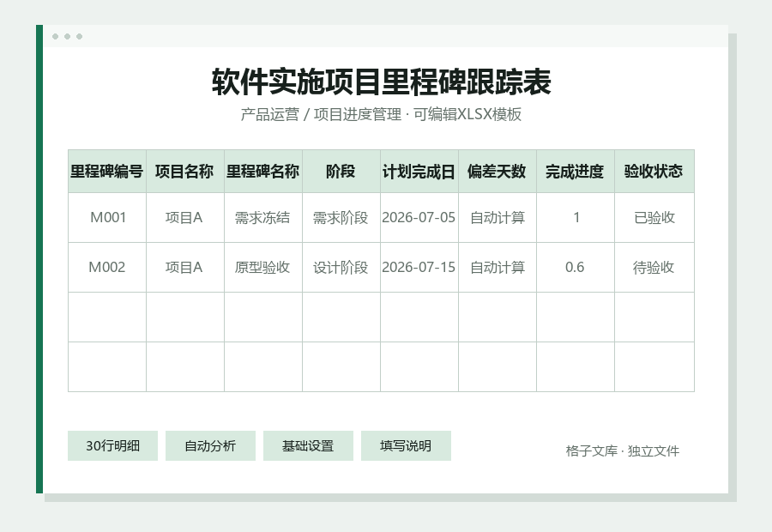
Task: Click the 2026-07-05 date cell
Action: (x=419, y=218)
